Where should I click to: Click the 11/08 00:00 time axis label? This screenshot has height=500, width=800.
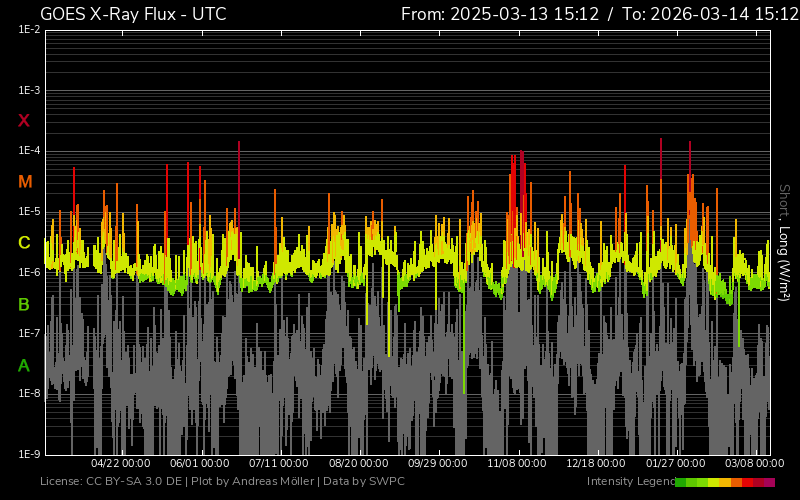coord(517,464)
